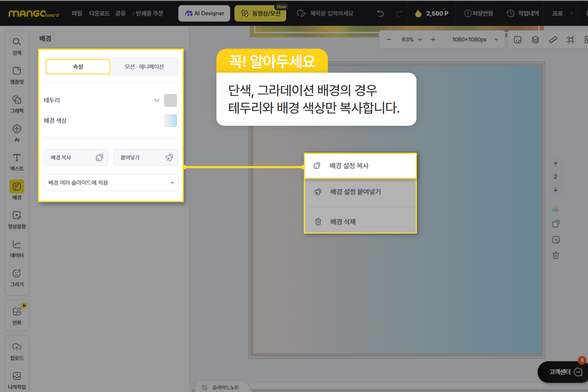Screen dimensions: 588x392
Task: Open the 파일 menu
Action: pyautogui.click(x=77, y=13)
